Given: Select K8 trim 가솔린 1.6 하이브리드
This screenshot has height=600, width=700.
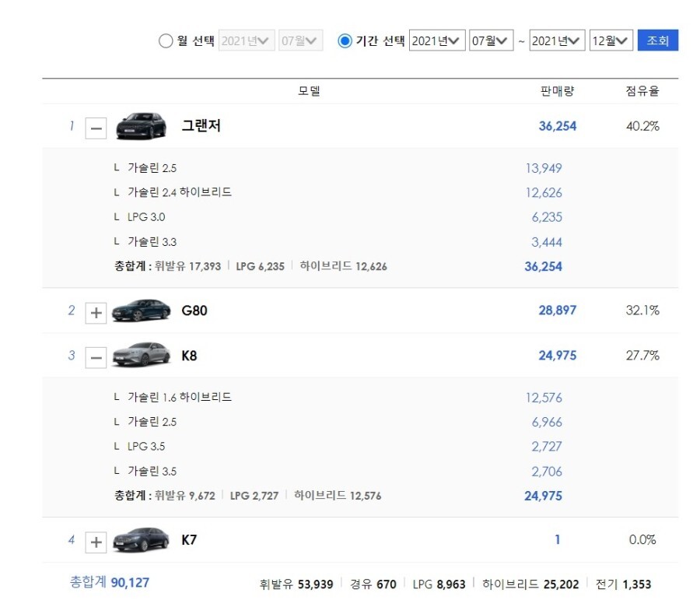Looking at the screenshot, I should click(180, 397).
